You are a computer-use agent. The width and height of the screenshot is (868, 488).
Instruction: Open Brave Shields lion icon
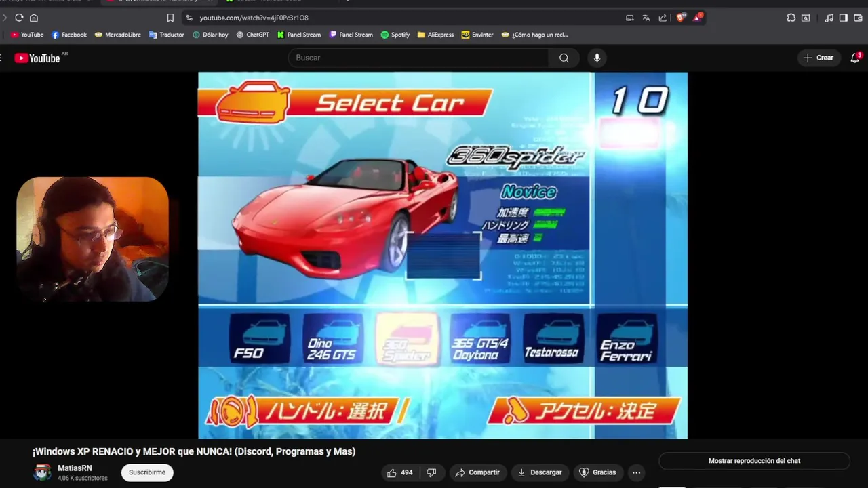tap(681, 18)
